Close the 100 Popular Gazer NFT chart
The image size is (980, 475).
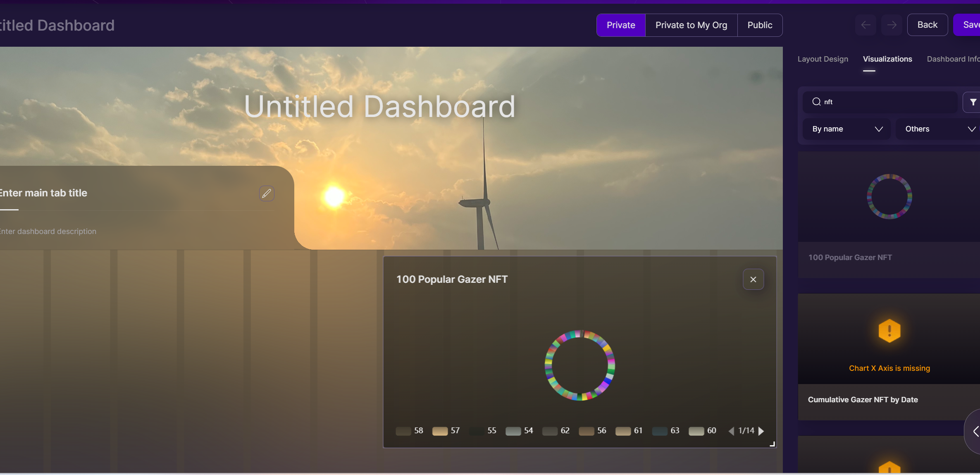coord(753,279)
